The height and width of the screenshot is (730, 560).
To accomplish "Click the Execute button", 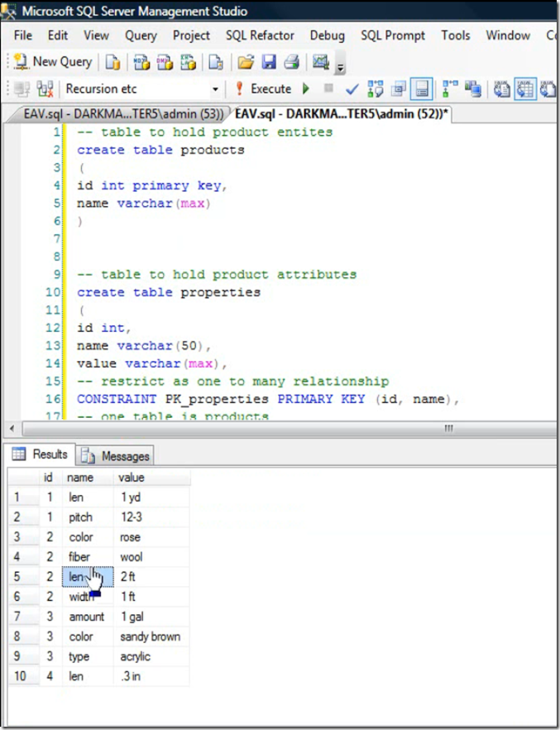I will click(x=264, y=89).
